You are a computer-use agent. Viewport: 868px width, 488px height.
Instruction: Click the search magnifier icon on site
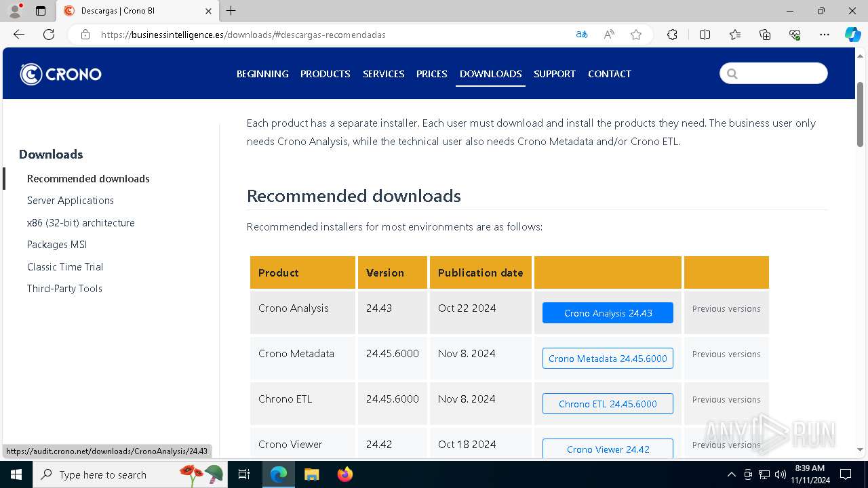pos(732,74)
